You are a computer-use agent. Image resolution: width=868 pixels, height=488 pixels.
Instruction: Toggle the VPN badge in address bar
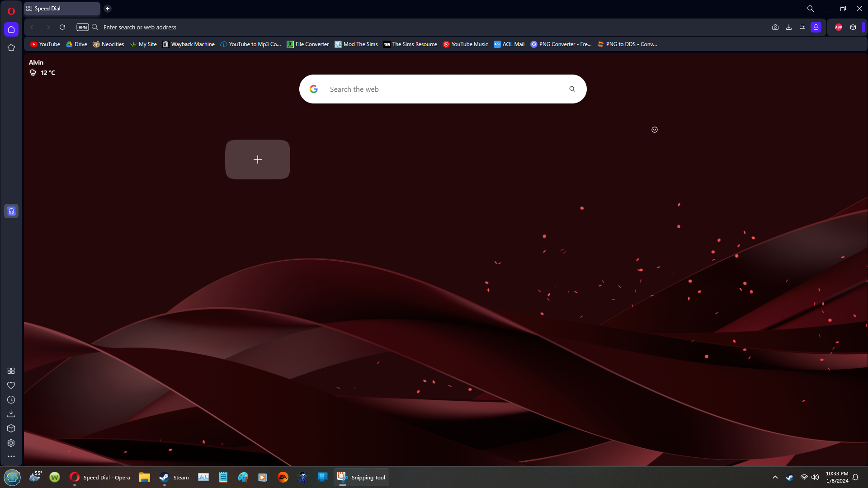coord(82,27)
